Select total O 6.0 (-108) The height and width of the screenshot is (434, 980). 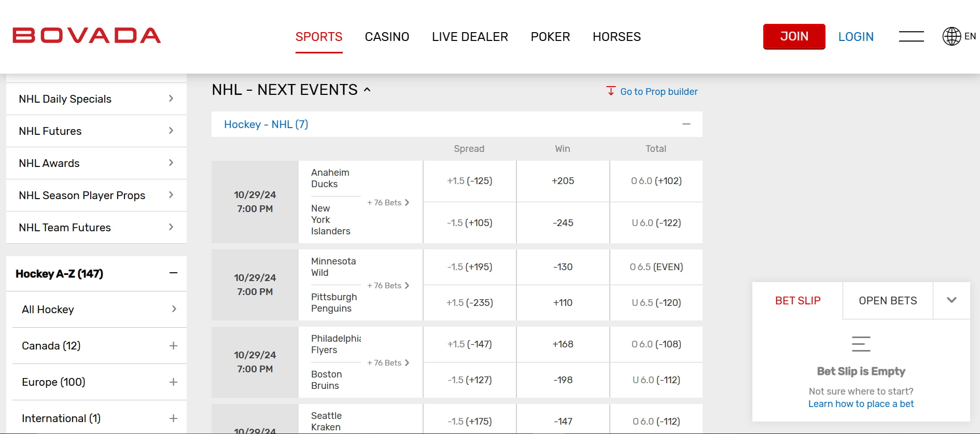coord(656,344)
